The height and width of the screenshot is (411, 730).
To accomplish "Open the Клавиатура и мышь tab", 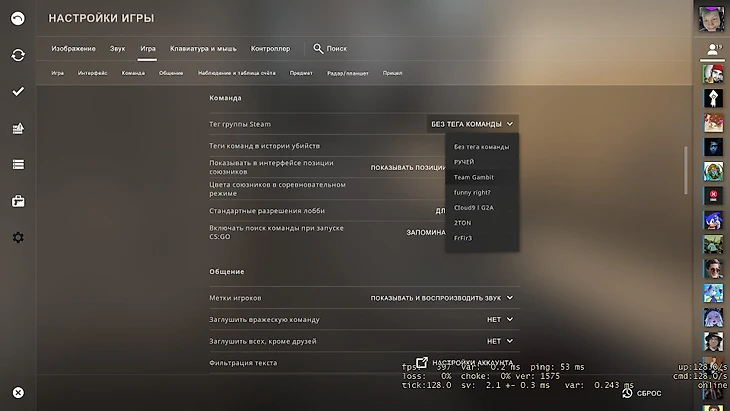I will pos(203,48).
